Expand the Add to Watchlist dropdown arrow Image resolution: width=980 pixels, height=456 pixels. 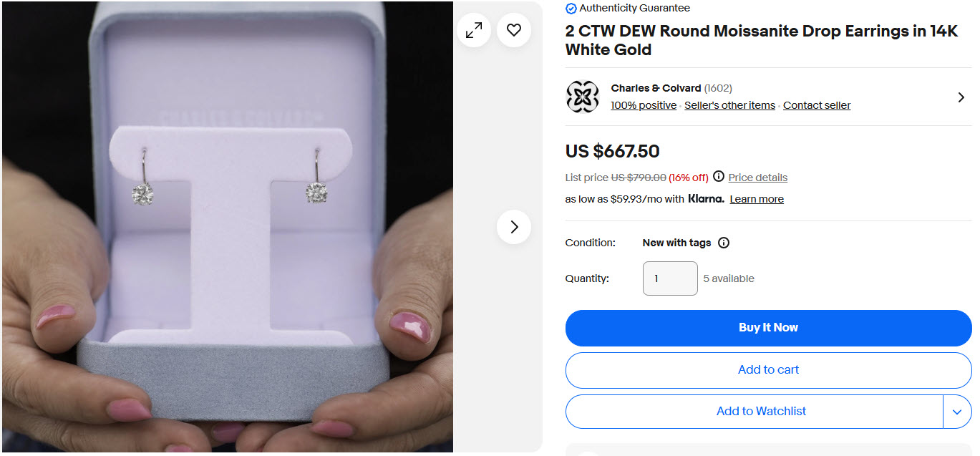click(x=957, y=412)
